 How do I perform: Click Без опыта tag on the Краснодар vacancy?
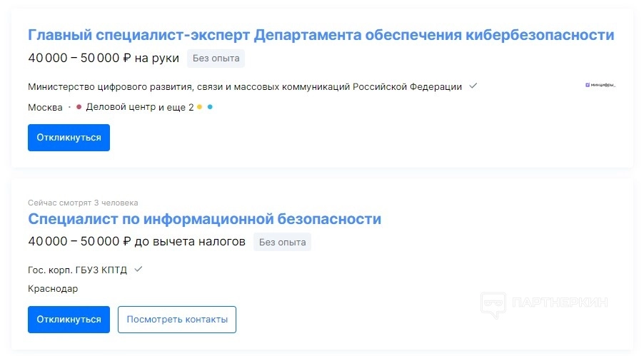pyautogui.click(x=282, y=242)
